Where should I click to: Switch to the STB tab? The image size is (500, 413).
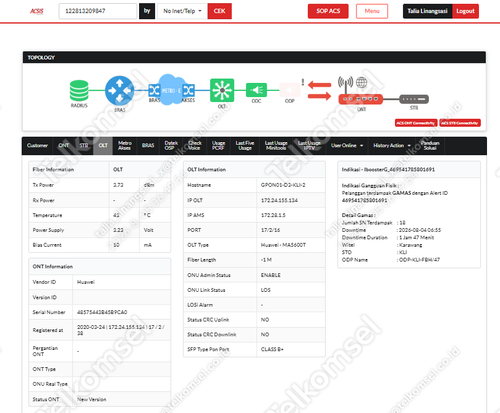83,146
